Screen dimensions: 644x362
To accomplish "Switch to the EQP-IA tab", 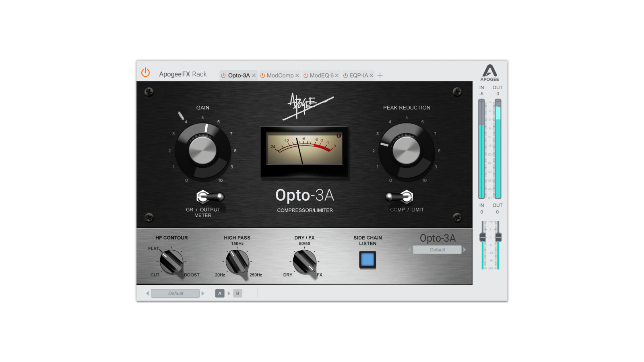I will (x=359, y=75).
